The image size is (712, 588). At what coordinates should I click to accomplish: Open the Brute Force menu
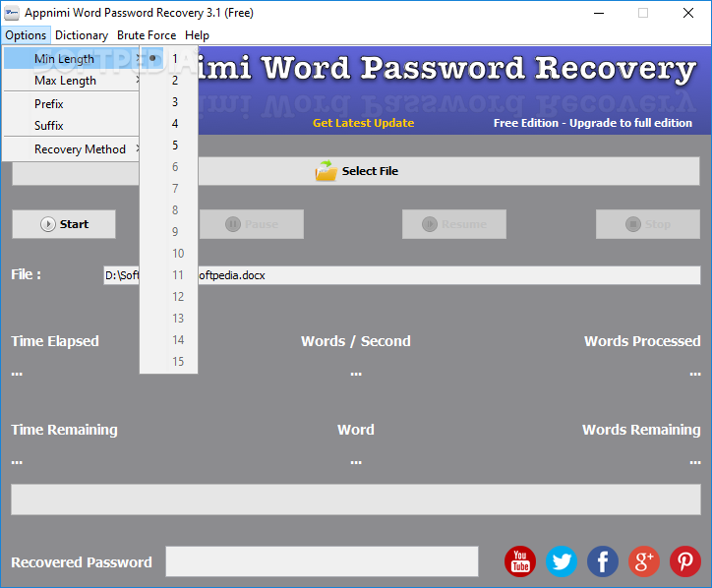[x=147, y=35]
